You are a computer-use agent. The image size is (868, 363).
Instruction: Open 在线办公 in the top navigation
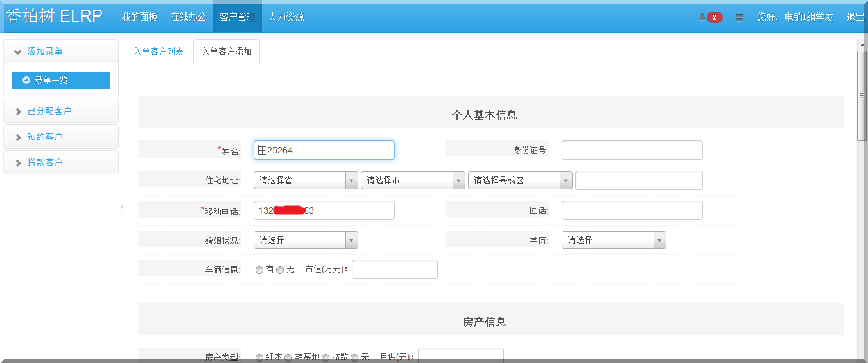tap(189, 17)
